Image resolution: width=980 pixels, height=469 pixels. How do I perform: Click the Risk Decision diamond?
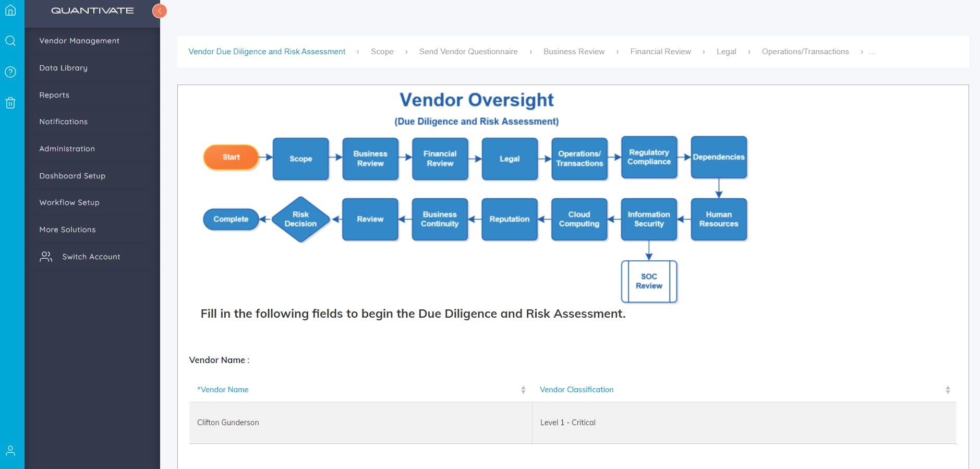click(300, 219)
